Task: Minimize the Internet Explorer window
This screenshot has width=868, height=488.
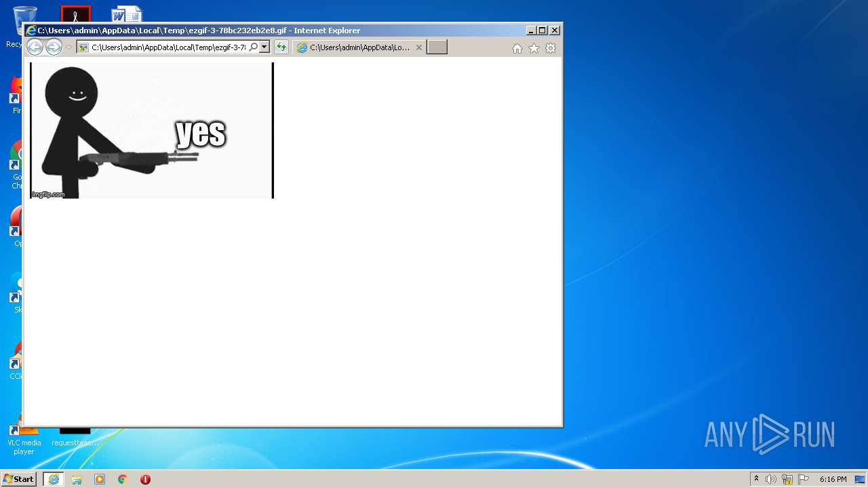Action: [x=531, y=30]
